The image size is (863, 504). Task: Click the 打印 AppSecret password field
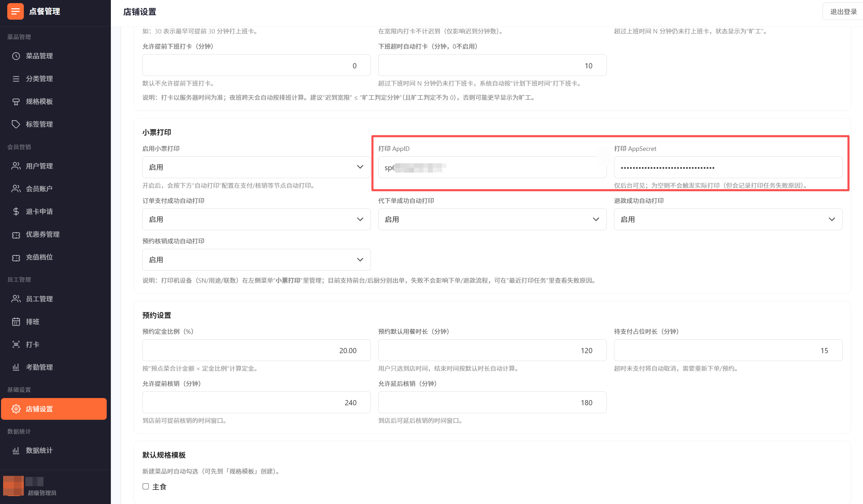pos(728,168)
